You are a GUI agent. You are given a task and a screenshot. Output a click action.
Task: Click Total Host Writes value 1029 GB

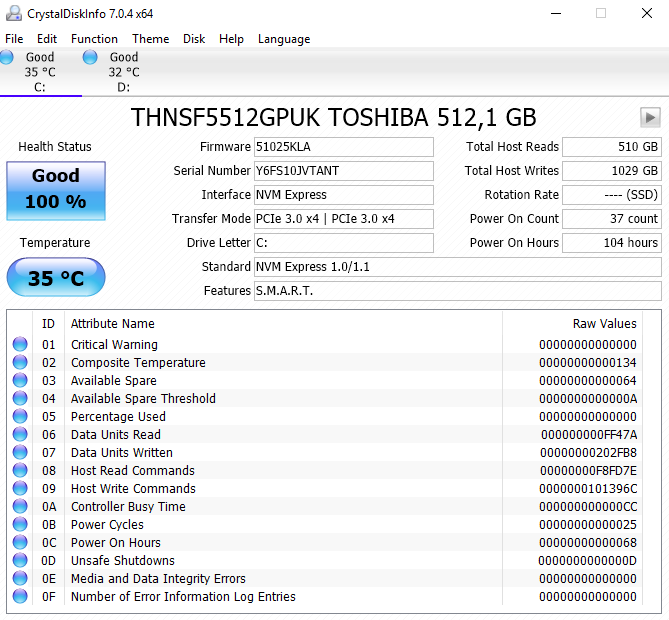tap(612, 171)
